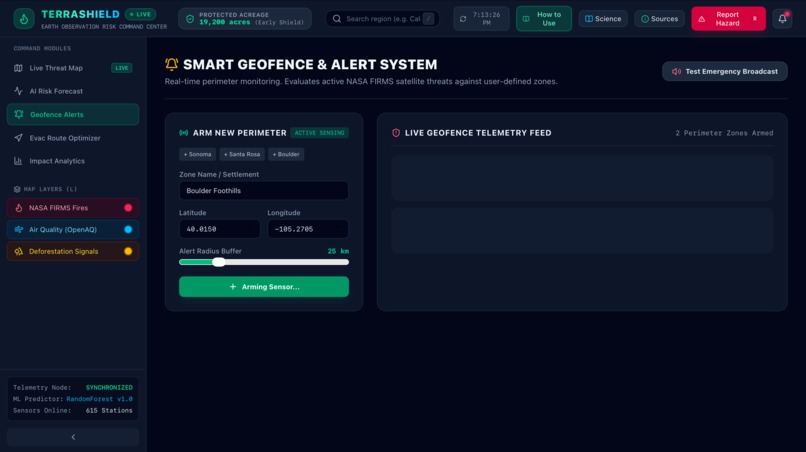Image resolution: width=806 pixels, height=452 pixels.
Task: Open the Live Threat Map module
Action: tap(73, 68)
